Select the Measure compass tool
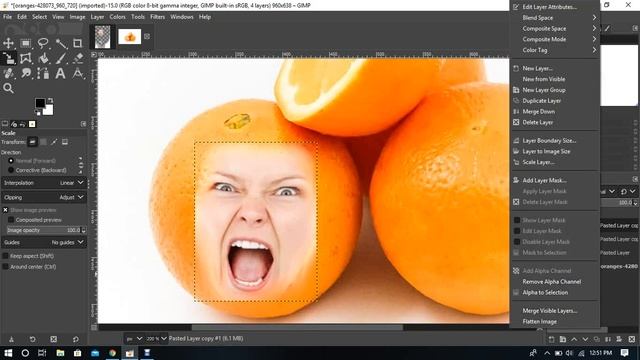 (x=78, y=73)
